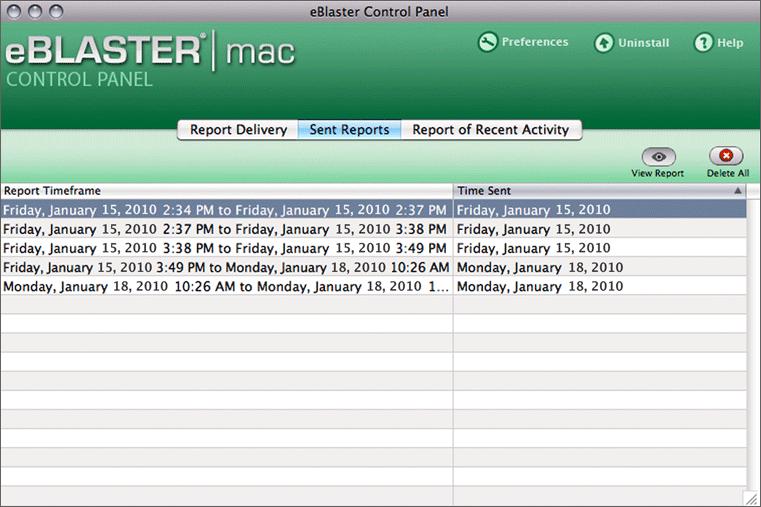Click the window resize grip icon

coord(752,498)
